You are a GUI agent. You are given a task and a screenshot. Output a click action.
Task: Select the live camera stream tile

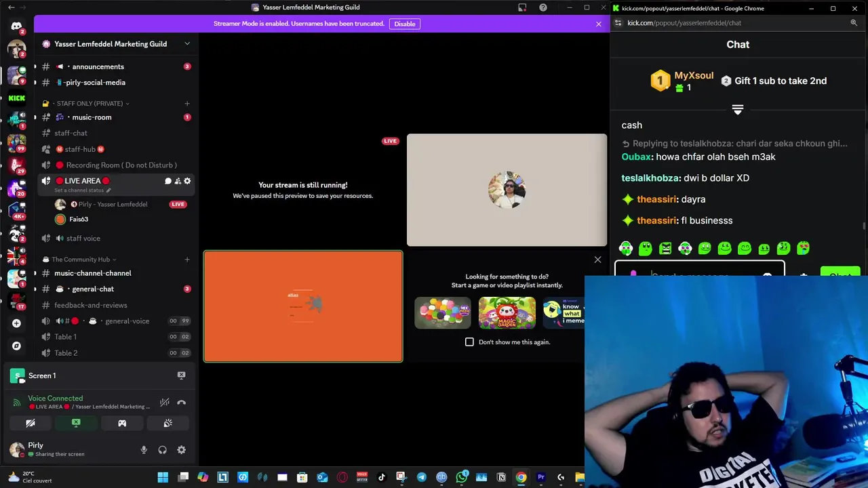pyautogui.click(x=507, y=190)
